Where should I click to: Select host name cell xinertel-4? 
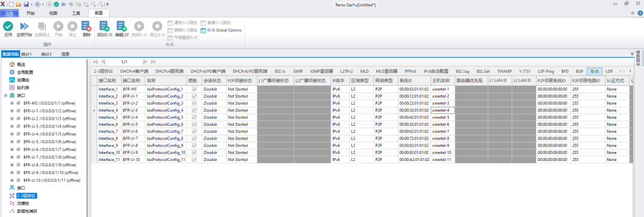pyautogui.click(x=442, y=110)
